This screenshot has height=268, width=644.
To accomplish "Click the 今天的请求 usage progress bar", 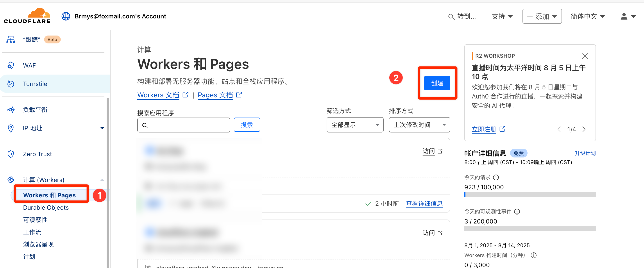I will pyautogui.click(x=530, y=195).
